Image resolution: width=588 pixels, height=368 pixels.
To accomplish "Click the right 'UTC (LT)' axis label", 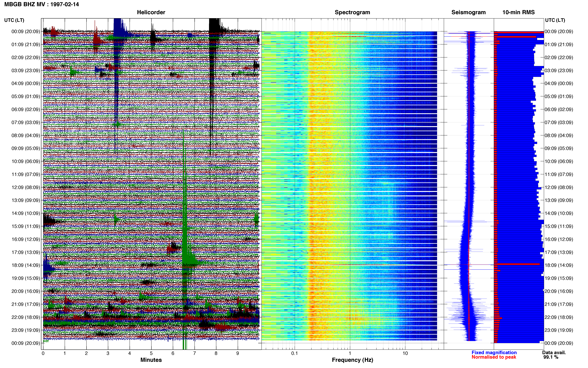I will [555, 20].
